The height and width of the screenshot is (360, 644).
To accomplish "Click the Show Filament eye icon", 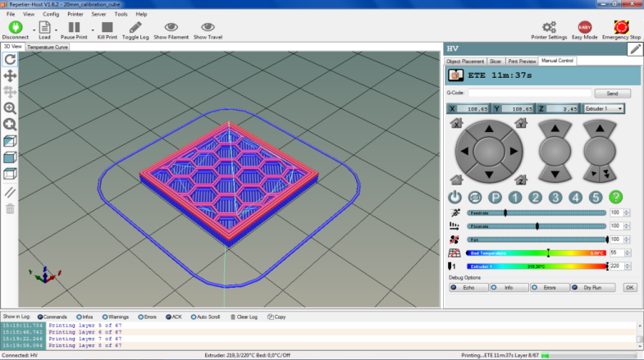I will [x=171, y=28].
